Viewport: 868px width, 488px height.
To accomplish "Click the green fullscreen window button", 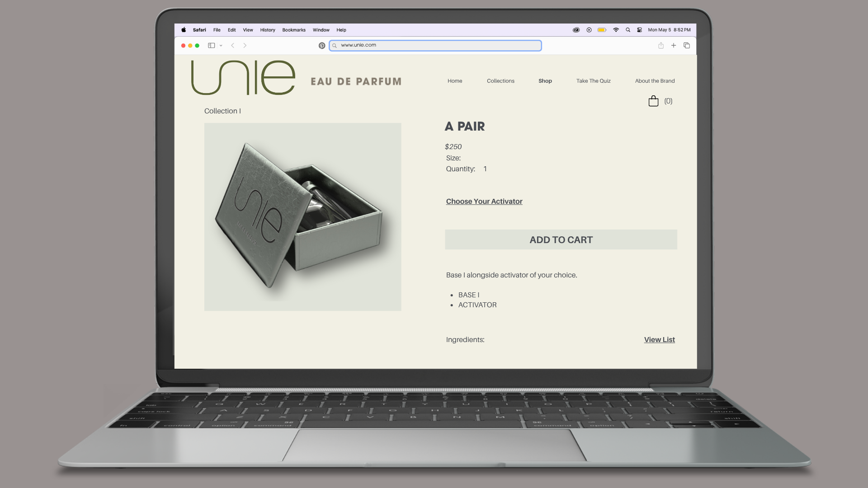I will [197, 46].
